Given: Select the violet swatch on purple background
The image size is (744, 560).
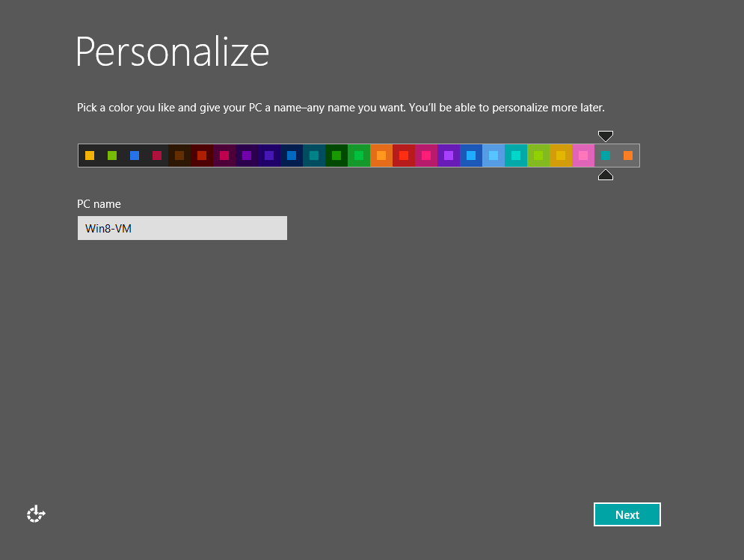Looking at the screenshot, I should 449,156.
